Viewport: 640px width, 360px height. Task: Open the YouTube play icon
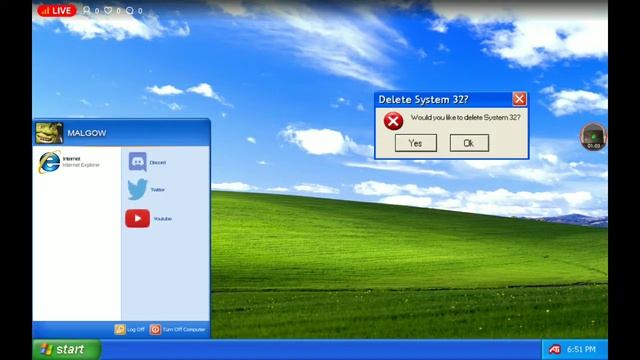[138, 218]
